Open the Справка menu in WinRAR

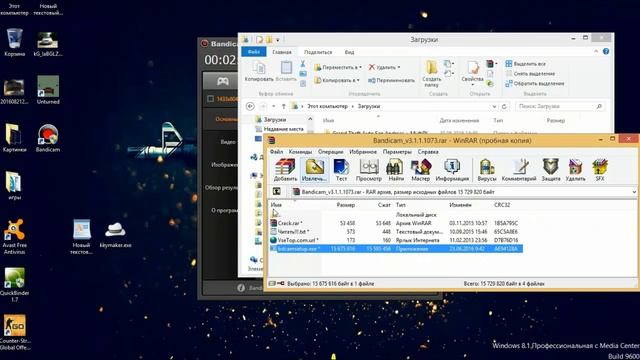tap(428, 152)
